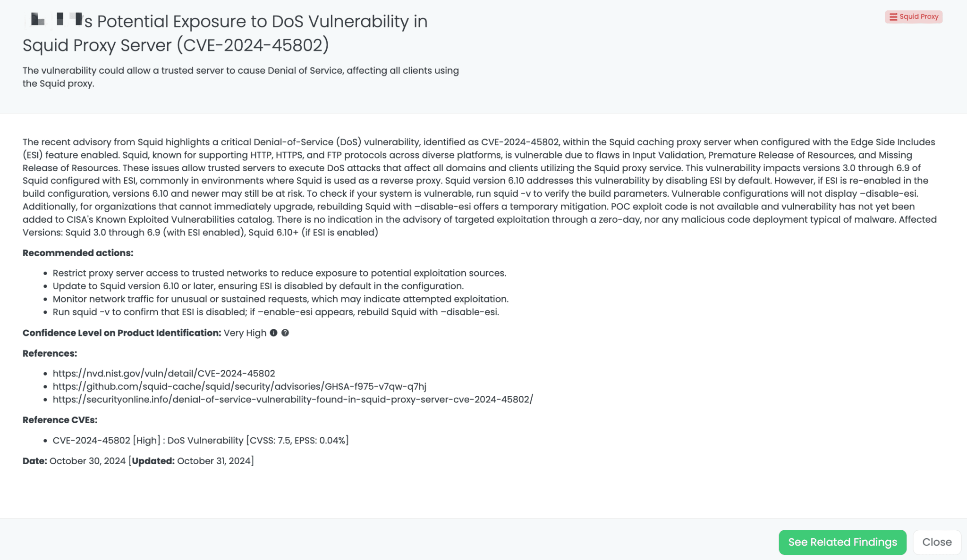This screenshot has width=967, height=560.
Task: Click the info icon beside Very High
Action: (273, 333)
